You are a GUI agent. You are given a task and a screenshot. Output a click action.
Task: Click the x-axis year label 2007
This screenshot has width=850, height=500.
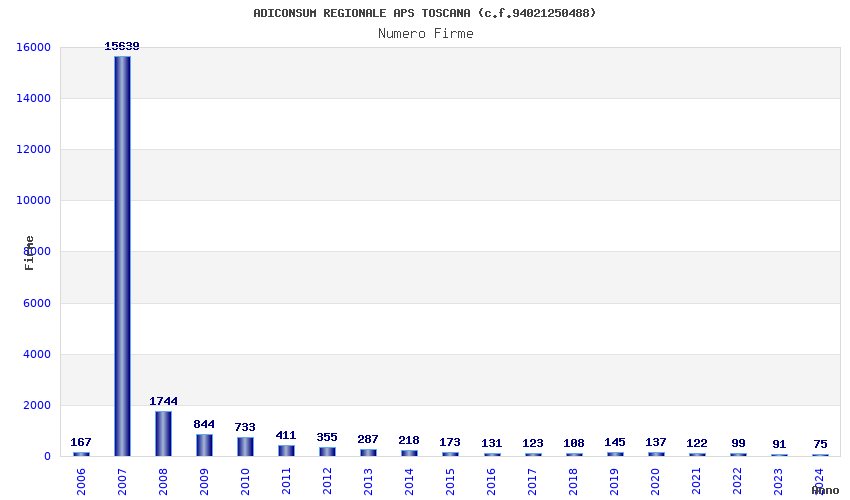click(123, 482)
